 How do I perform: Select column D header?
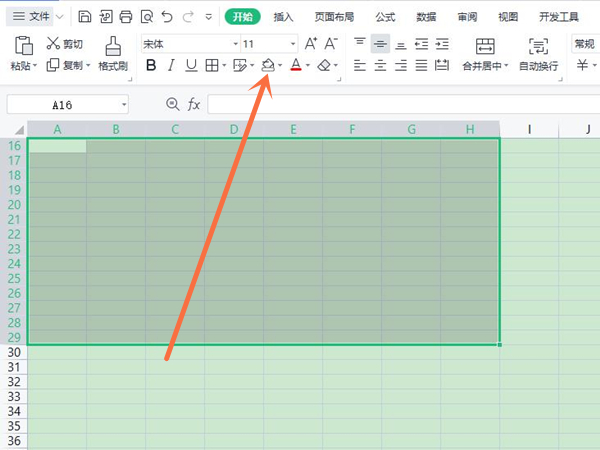click(234, 129)
